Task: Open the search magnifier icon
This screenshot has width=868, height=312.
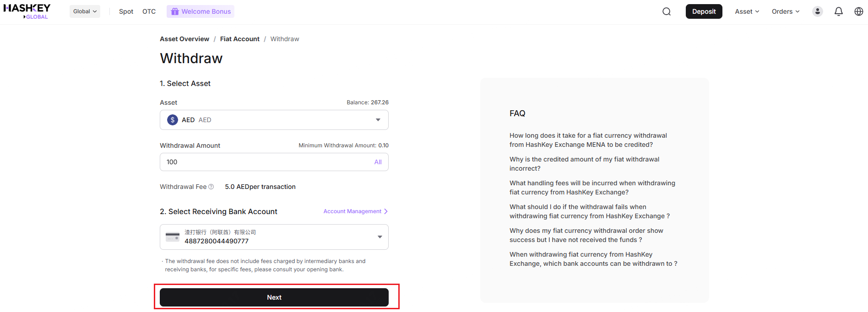Action: (x=667, y=11)
